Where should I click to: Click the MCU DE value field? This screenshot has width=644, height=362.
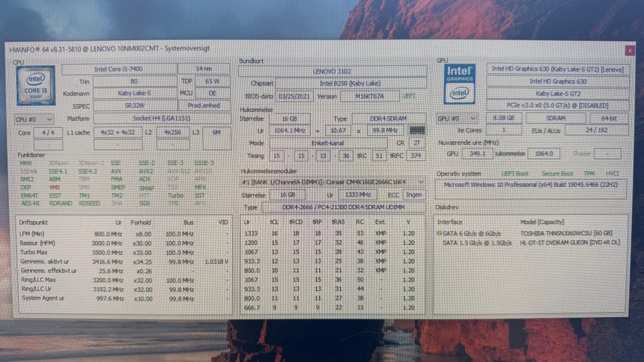[213, 93]
